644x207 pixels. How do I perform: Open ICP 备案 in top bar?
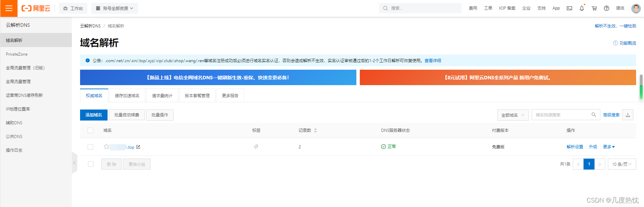(507, 8)
